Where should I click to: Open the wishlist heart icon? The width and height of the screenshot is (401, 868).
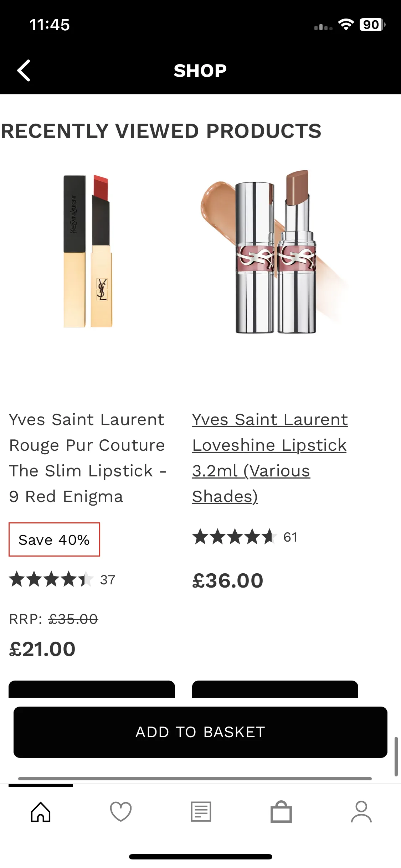point(121,812)
